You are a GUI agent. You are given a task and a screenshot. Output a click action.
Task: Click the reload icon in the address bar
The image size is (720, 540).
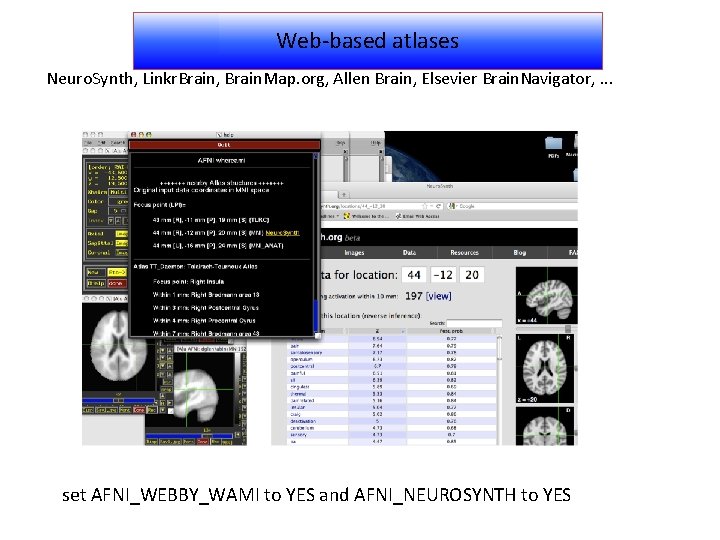click(x=439, y=206)
